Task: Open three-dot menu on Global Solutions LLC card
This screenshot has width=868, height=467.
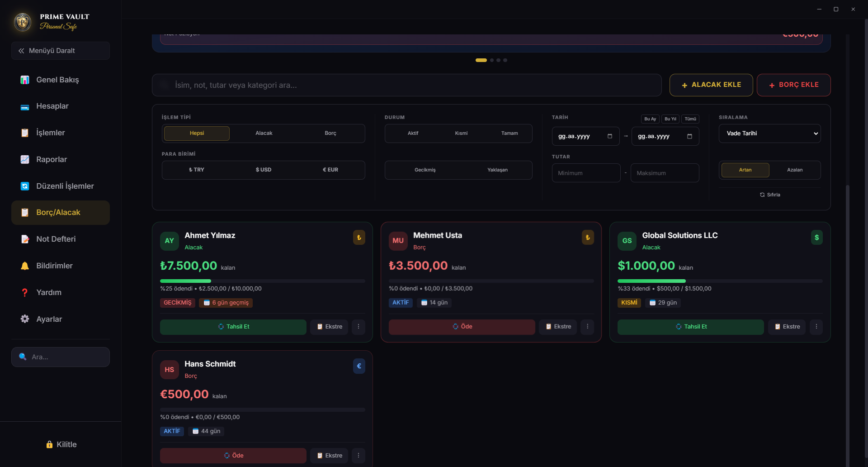Action: 816,327
